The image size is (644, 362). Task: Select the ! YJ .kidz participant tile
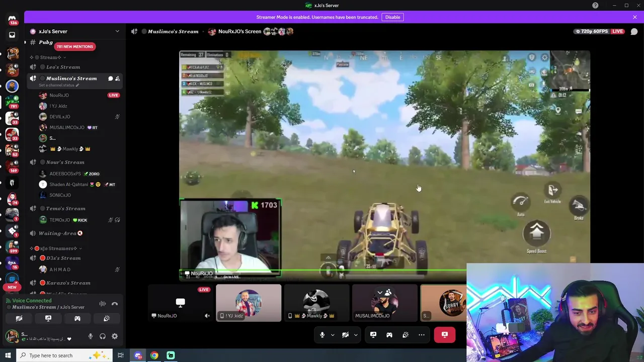[x=249, y=303]
